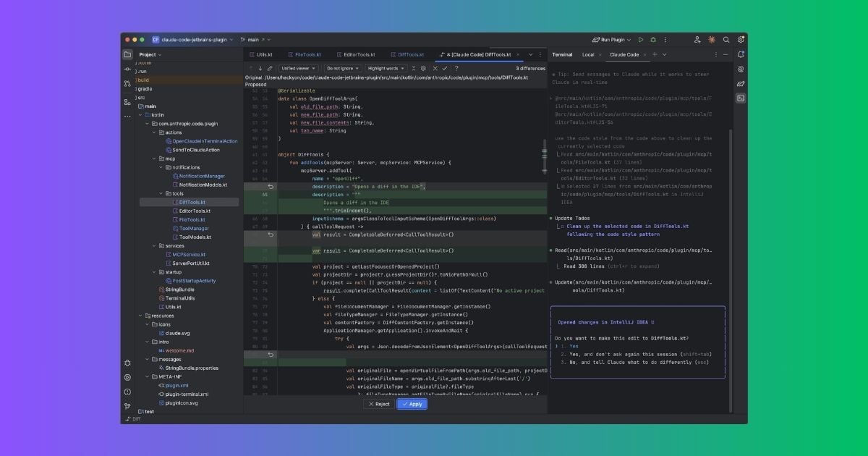Viewport: 868px width, 456px height.
Task: Collapse the resources folder
Action: click(x=142, y=316)
